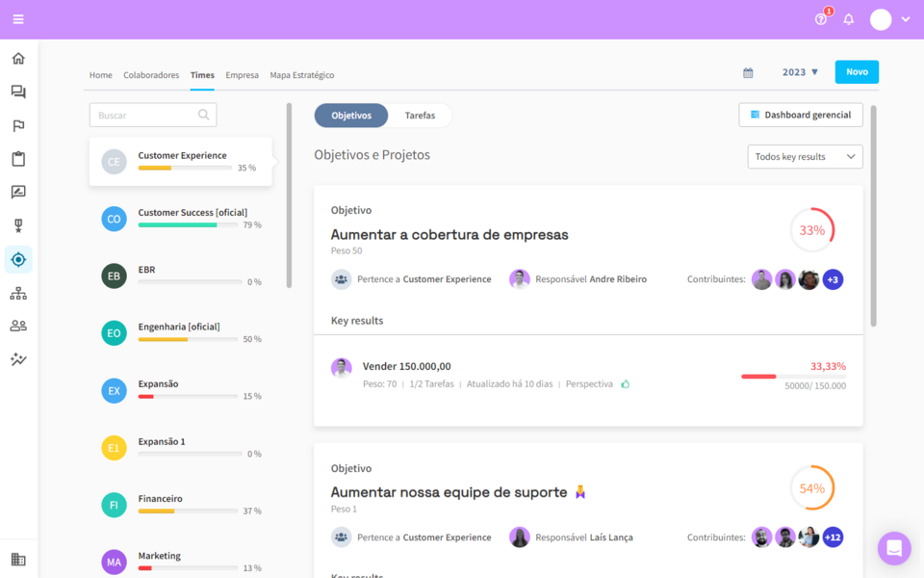Select Engenharia [oficial] team
The image size is (924, 578).
point(181,333)
